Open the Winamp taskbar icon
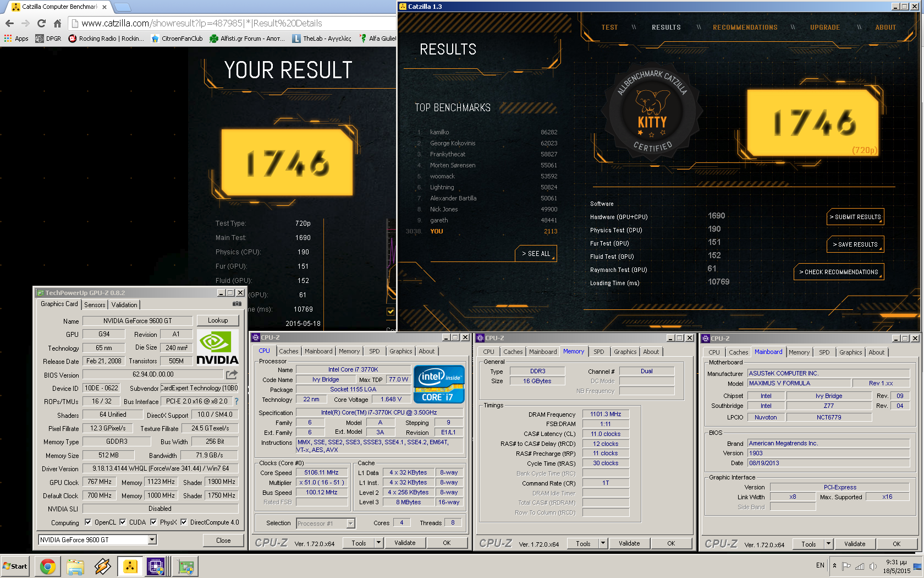Viewport: 924px width, 578px height. [x=102, y=566]
